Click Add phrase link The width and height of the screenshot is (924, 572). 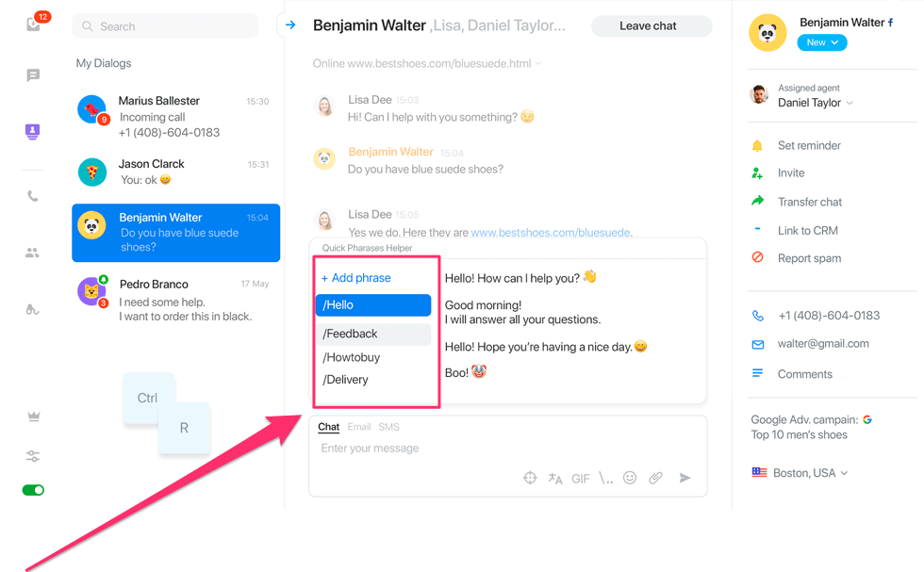point(356,278)
